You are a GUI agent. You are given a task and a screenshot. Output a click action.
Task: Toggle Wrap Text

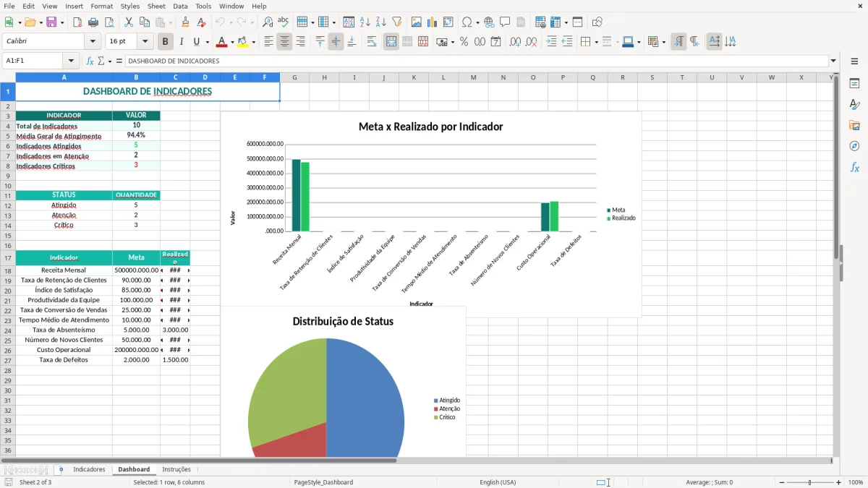372,42
